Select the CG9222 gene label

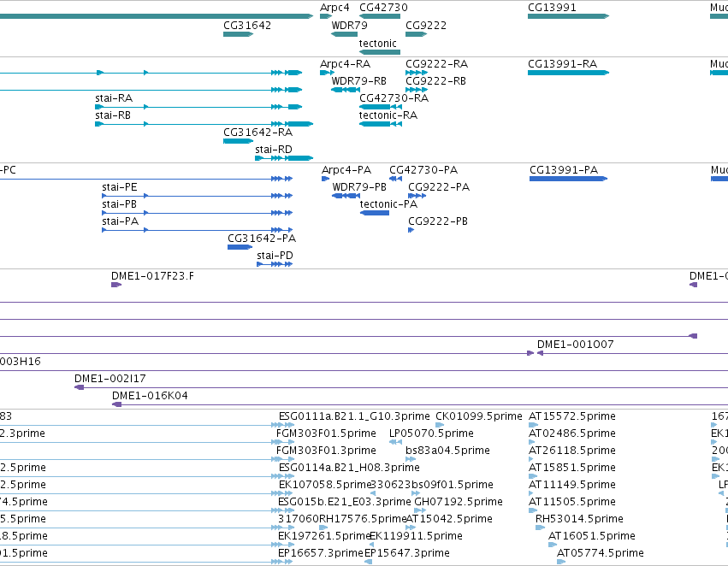426,25
